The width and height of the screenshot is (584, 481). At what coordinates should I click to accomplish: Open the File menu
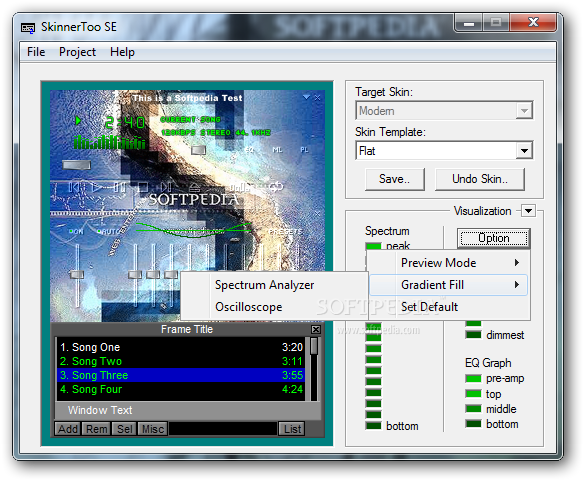pyautogui.click(x=36, y=52)
